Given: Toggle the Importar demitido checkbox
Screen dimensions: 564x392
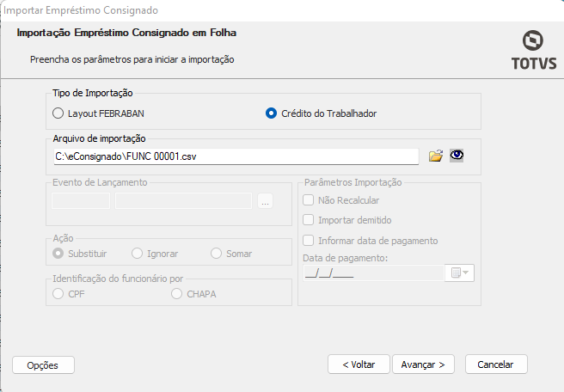Looking at the screenshot, I should pos(309,220).
